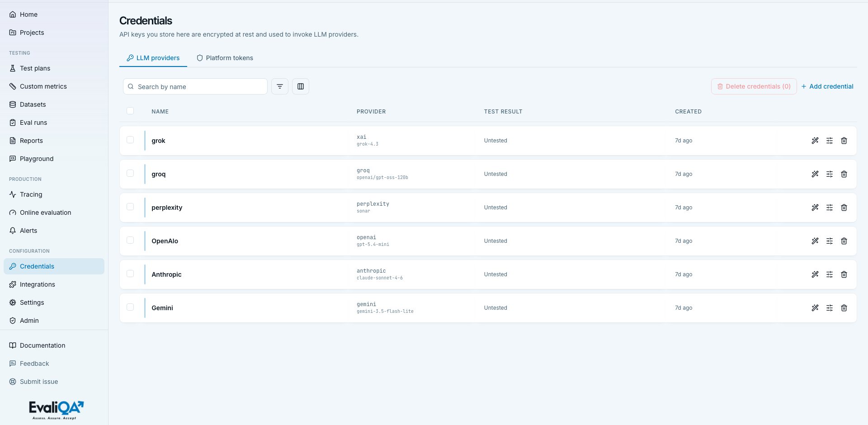Click model text gemini-3.5-flash-lite
This screenshot has width=868, height=425.
click(385, 312)
